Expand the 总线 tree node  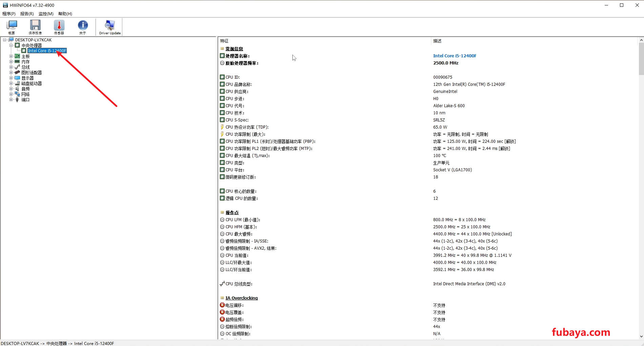pyautogui.click(x=11, y=67)
